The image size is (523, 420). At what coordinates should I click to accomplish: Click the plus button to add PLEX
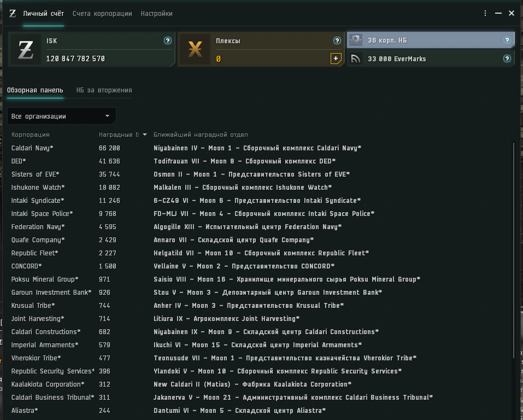[336, 59]
